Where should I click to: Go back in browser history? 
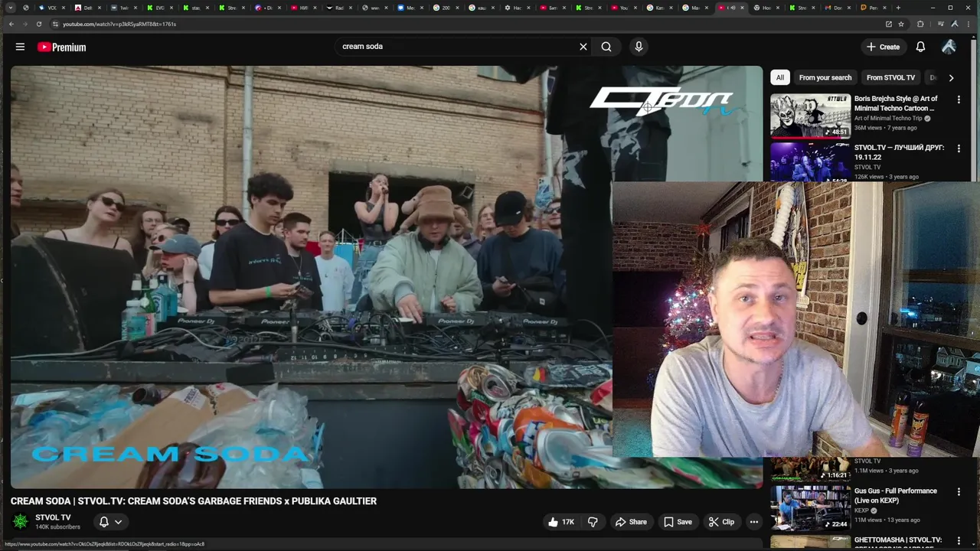tap(11, 24)
